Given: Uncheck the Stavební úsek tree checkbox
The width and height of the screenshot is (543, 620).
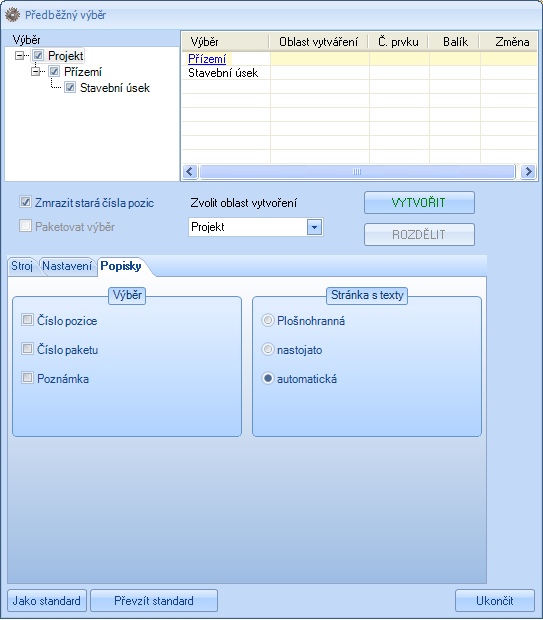Looking at the screenshot, I should [70, 87].
